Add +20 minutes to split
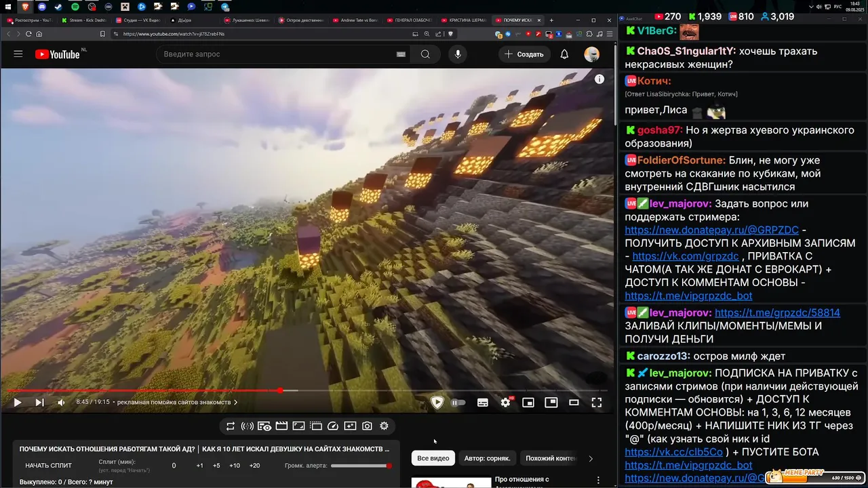Image resolution: width=868 pixels, height=488 pixels. 254,466
